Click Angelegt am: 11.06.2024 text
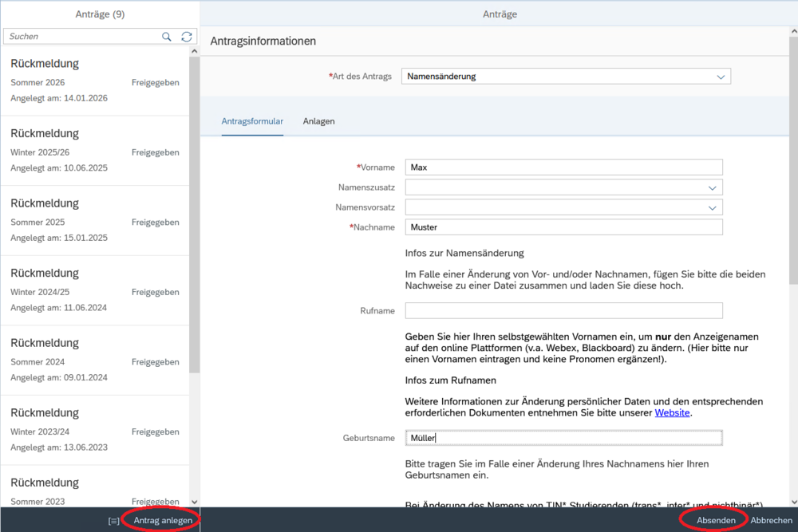The height and width of the screenshot is (532, 798). (x=58, y=308)
